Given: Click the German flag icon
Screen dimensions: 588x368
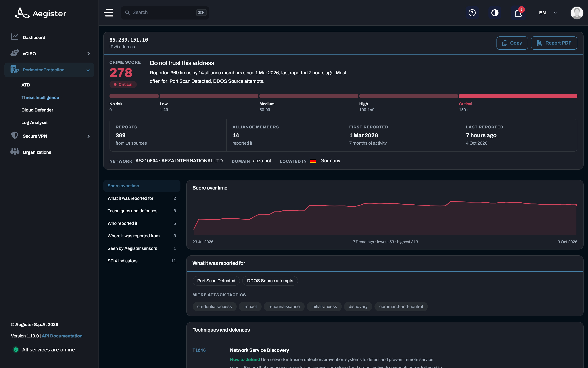Looking at the screenshot, I should pos(313,161).
